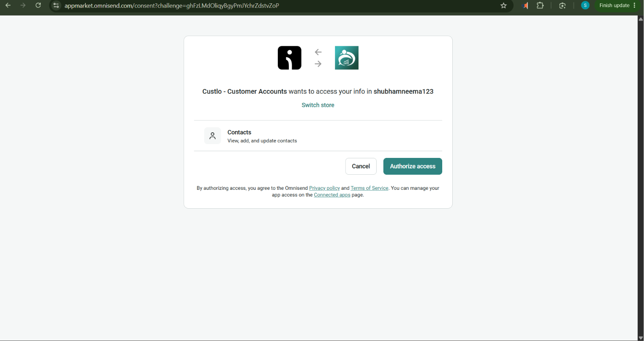Click the orange extension icon in toolbar

(525, 5)
